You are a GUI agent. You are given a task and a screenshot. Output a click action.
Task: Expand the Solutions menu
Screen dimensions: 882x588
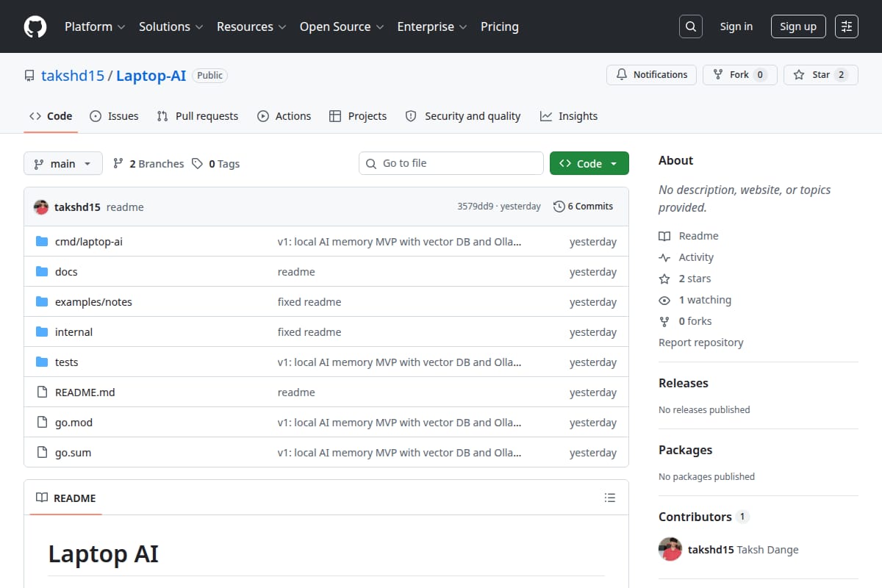[171, 26]
